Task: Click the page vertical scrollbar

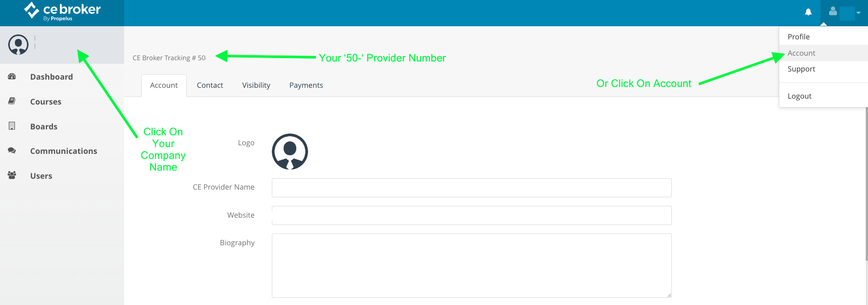Action: pos(866,184)
